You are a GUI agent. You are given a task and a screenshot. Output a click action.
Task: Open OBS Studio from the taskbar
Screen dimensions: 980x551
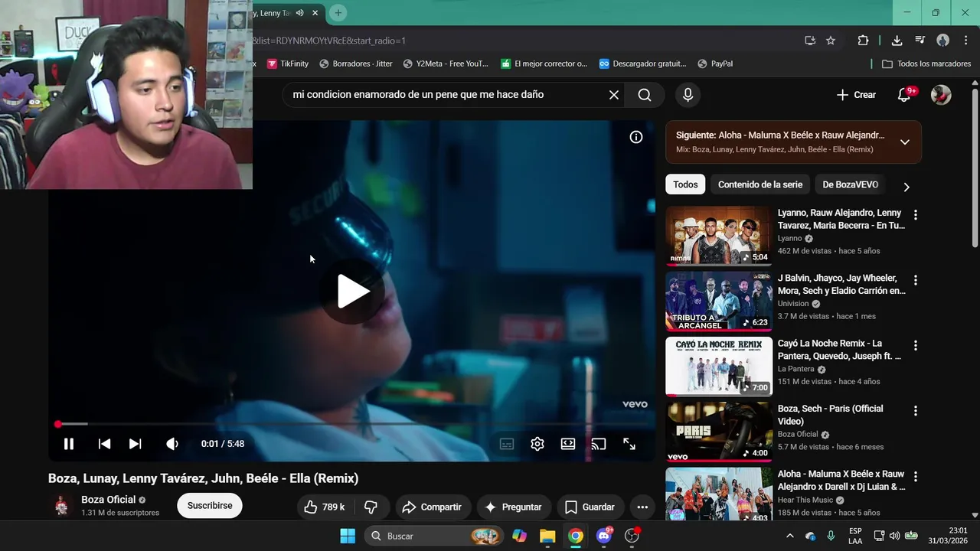click(632, 536)
